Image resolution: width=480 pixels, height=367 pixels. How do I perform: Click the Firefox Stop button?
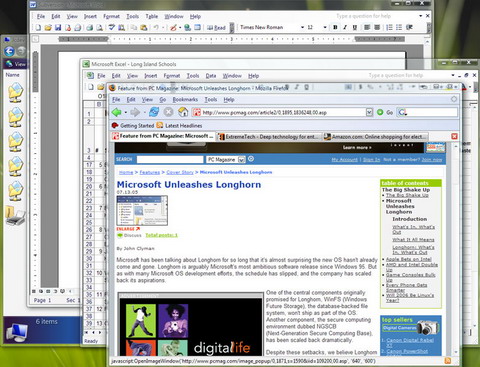[168, 112]
